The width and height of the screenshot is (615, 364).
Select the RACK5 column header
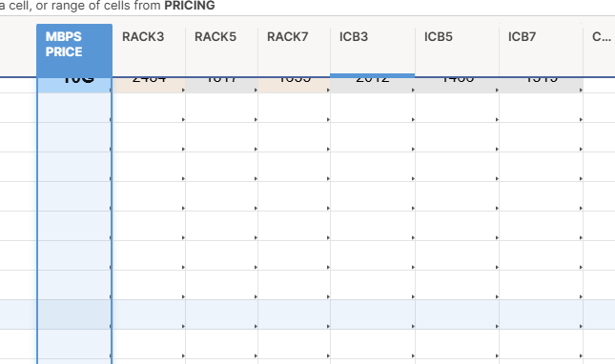pos(221,51)
